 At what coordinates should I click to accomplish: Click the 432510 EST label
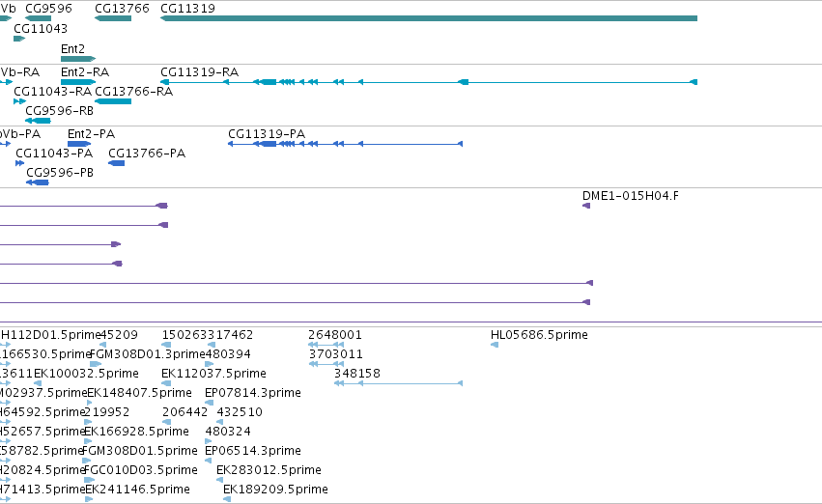pyautogui.click(x=240, y=411)
